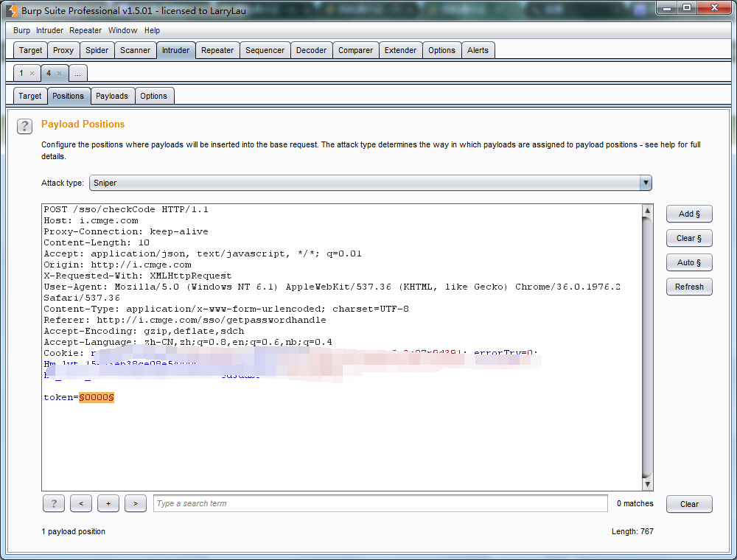737x560 pixels.
Task: Switch to the Proxy tab
Action: 63,50
